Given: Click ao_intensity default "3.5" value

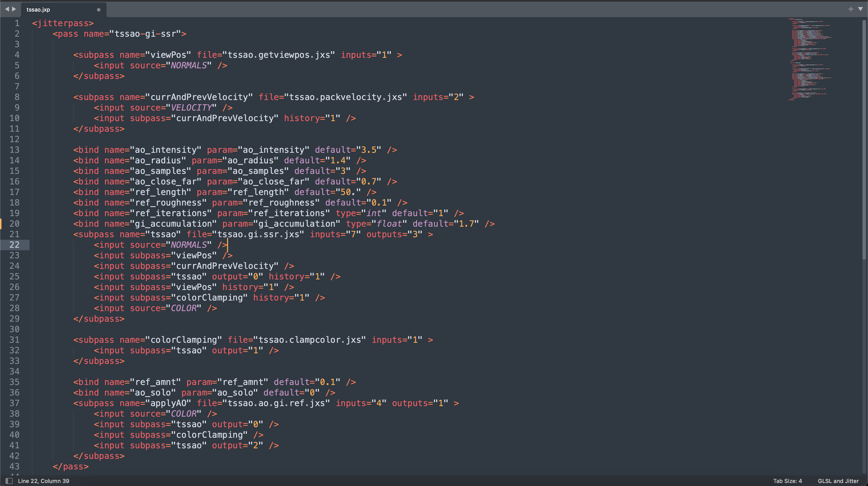Looking at the screenshot, I should click(x=369, y=150).
